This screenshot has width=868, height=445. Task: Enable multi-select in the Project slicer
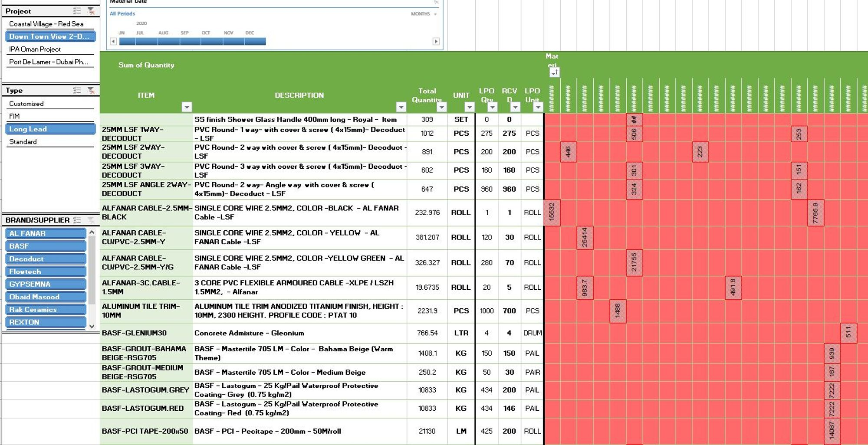coord(77,11)
